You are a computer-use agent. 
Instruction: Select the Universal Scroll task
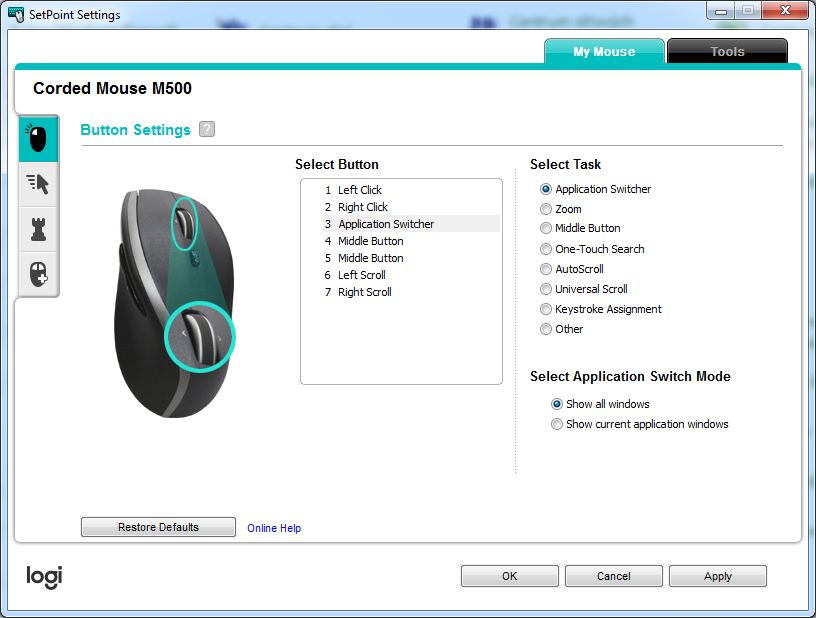point(545,289)
